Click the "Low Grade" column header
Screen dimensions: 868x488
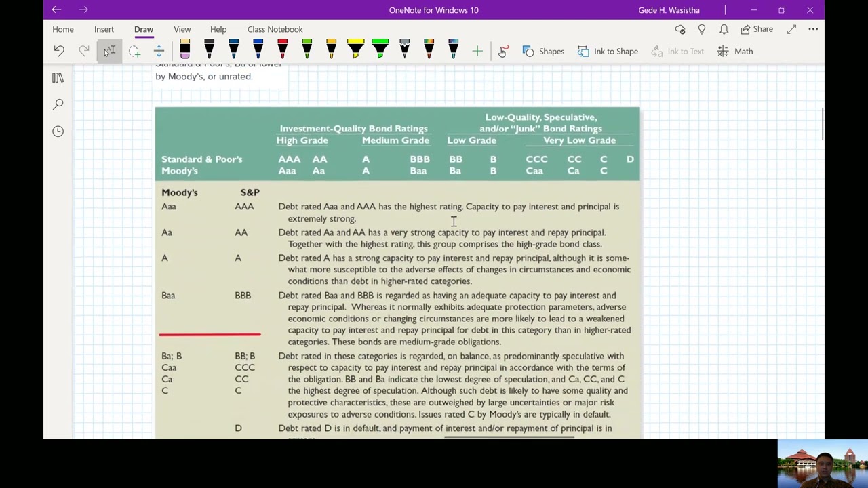pos(471,140)
